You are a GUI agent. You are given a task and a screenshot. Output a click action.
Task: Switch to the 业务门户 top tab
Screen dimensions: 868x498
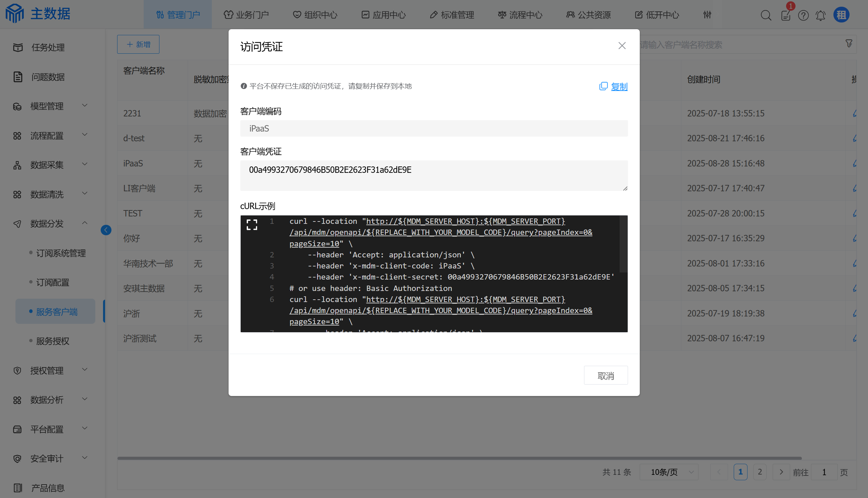point(246,15)
